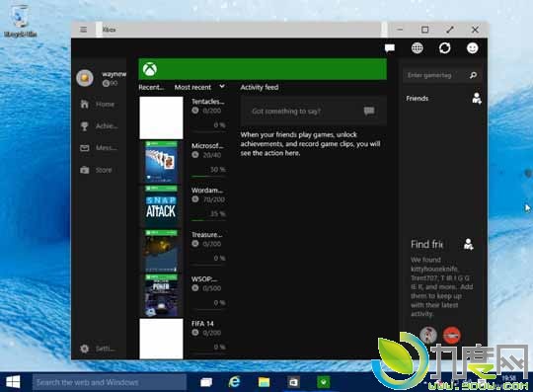
Task: Open the Treasure game thumbnail
Action: tap(161, 251)
